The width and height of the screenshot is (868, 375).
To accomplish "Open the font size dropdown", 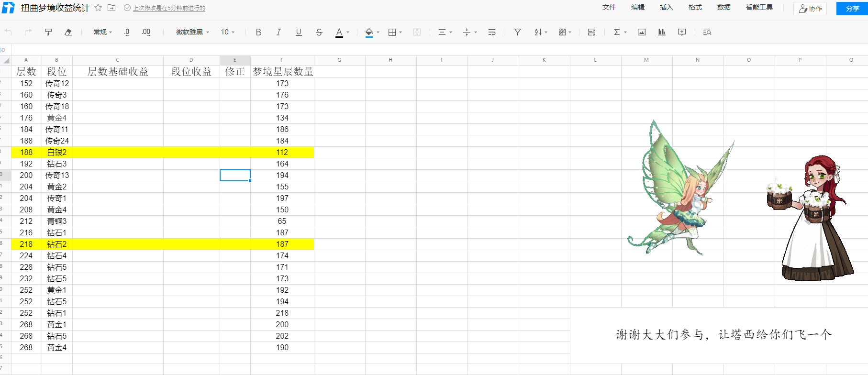I will tap(228, 32).
